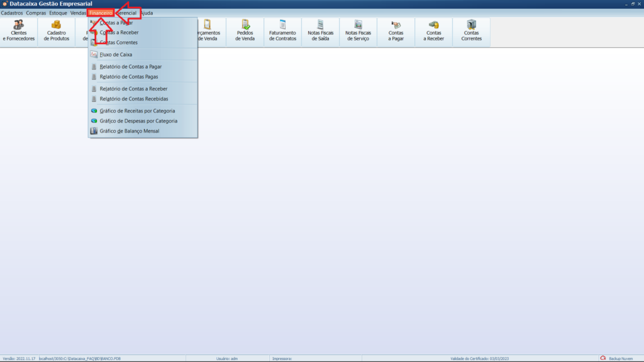Click Contas a Receber toolbar icon

[x=434, y=31]
